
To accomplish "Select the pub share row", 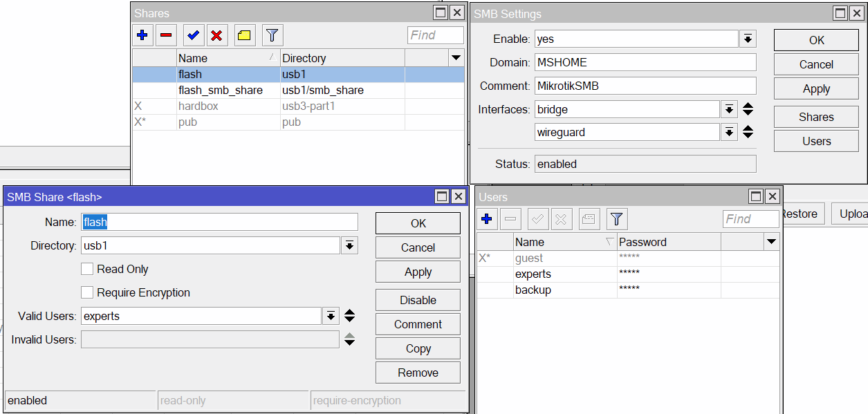I will [298, 122].
